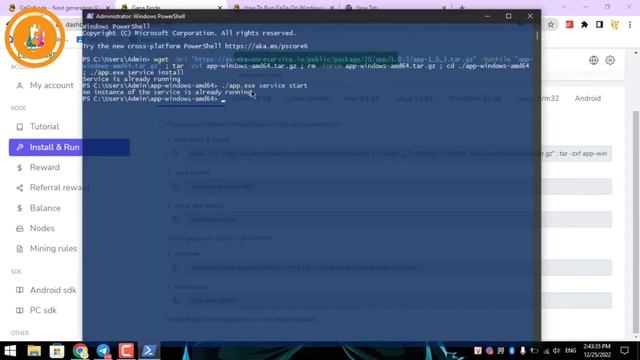Open the Chrome three-dot menu
The width and height of the screenshot is (640, 360).
point(630,25)
